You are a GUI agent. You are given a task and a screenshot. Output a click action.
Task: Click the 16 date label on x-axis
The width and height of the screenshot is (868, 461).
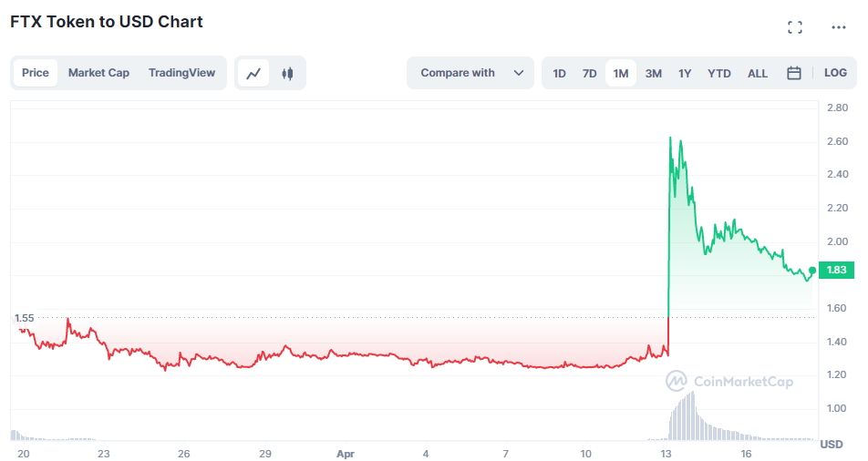[746, 454]
